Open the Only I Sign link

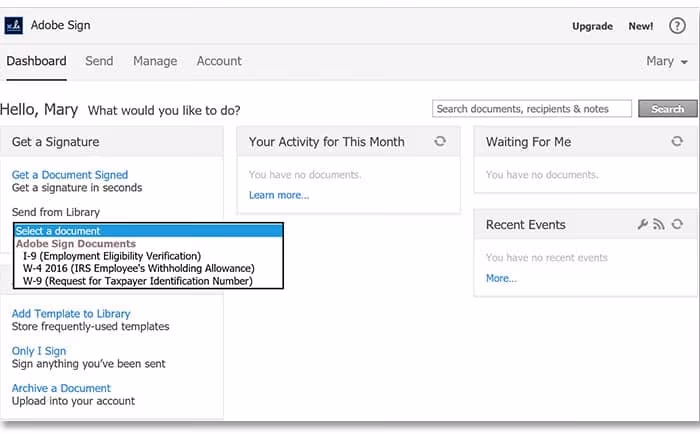[37, 351]
